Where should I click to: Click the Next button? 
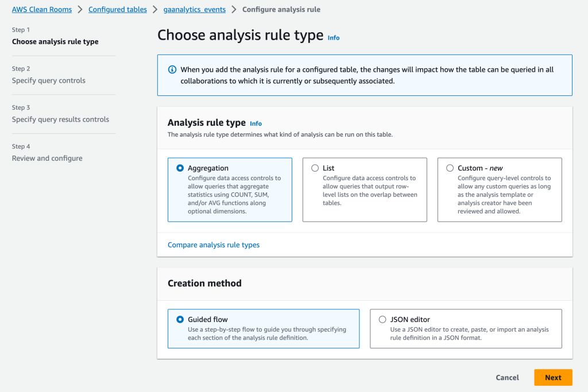point(552,377)
